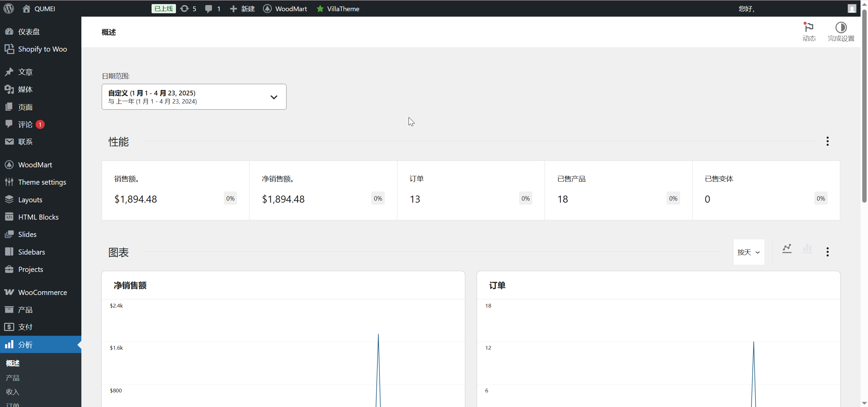Viewport: 868px width, 407px height.
Task: Open Theme settings in the sidebar
Action: coord(42,182)
